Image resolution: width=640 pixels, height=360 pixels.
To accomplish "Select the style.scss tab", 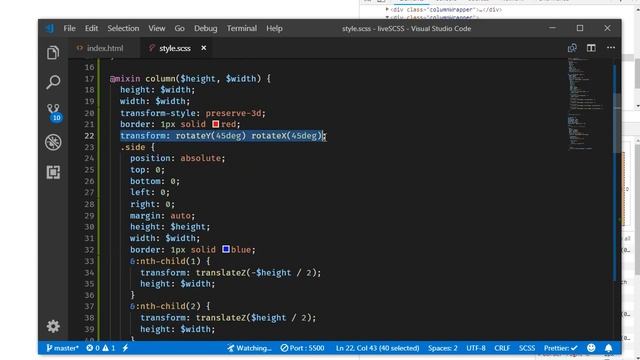I will pyautogui.click(x=175, y=48).
